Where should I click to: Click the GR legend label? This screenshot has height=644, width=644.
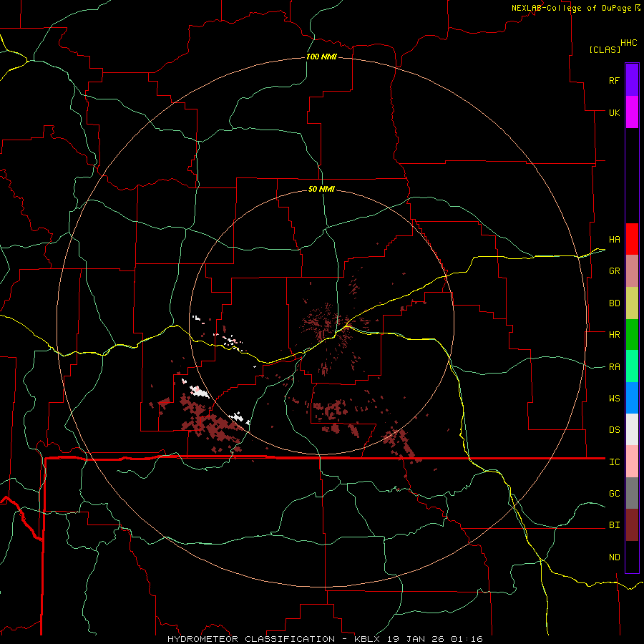pyautogui.click(x=614, y=271)
